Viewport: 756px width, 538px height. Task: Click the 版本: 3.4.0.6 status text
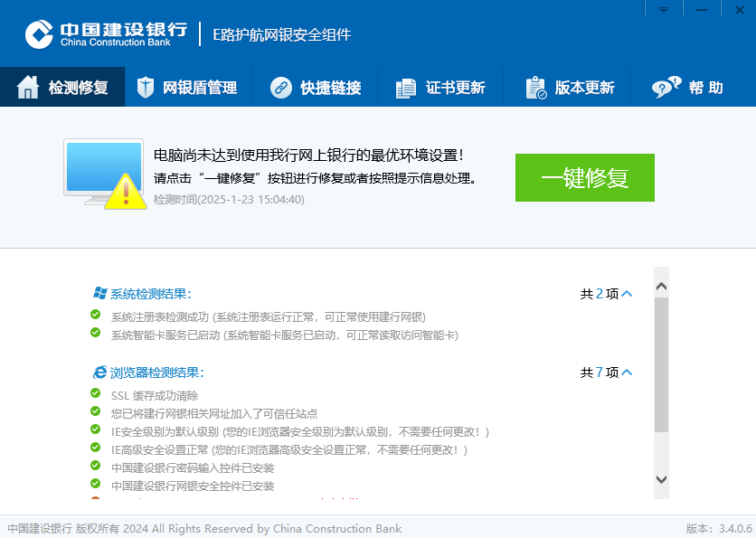pyautogui.click(x=719, y=528)
